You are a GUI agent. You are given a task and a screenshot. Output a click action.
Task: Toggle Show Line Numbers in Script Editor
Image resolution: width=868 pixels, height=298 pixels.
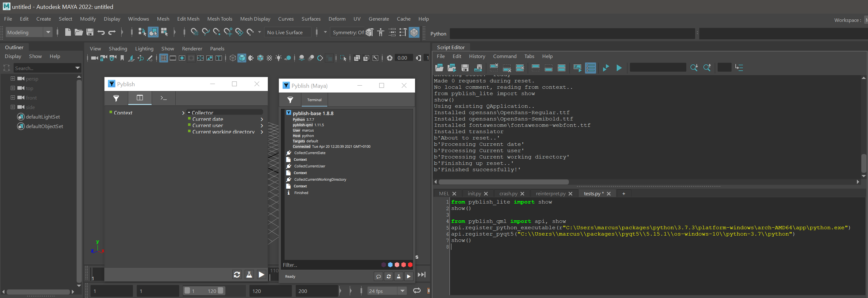tap(590, 68)
